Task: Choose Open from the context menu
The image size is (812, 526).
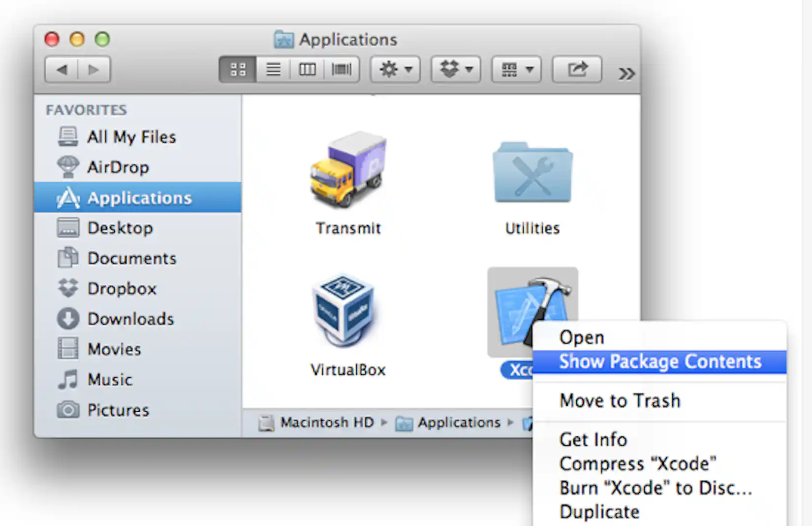Action: point(659,338)
